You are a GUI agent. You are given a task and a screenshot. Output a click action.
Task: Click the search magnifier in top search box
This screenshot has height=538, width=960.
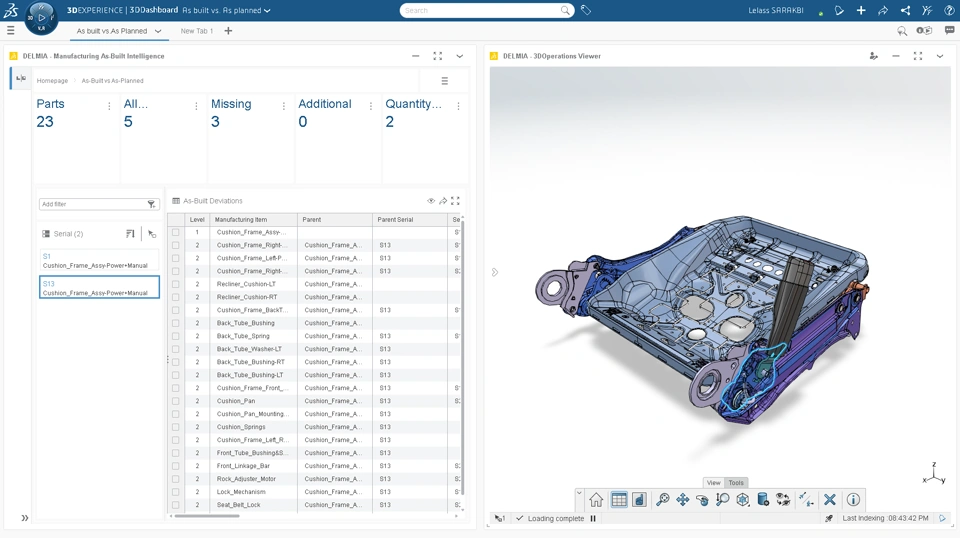[565, 10]
